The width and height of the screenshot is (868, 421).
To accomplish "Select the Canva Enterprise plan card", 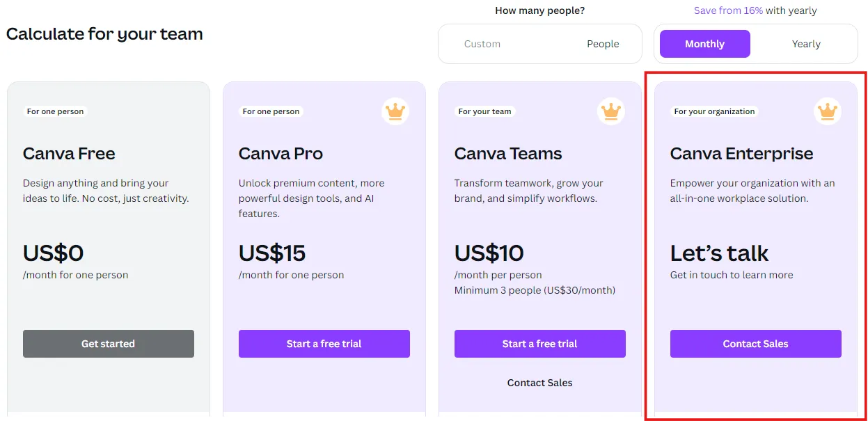I will [x=755, y=209].
